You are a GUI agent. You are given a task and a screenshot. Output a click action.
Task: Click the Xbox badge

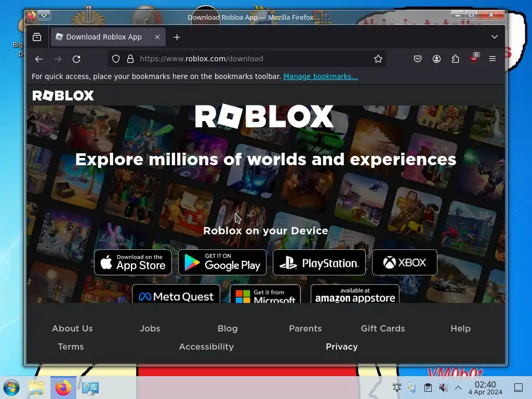(x=404, y=262)
